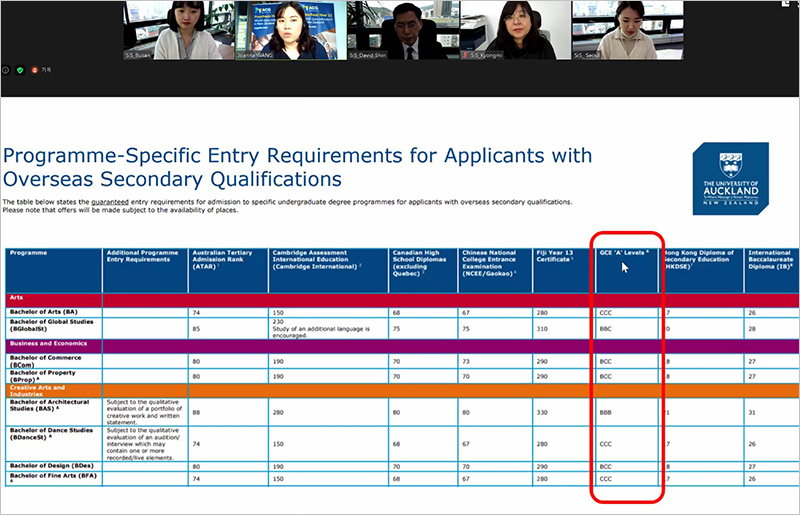Click 'Creative Arts and Industries' section row
The image size is (800, 515).
(402, 390)
